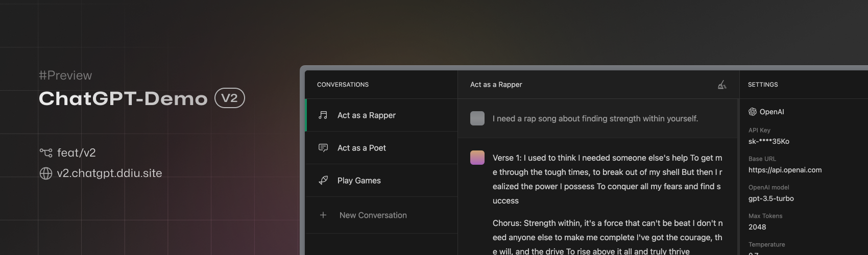Click the globe icon beside site URL
The width and height of the screenshot is (868, 255).
[46, 173]
